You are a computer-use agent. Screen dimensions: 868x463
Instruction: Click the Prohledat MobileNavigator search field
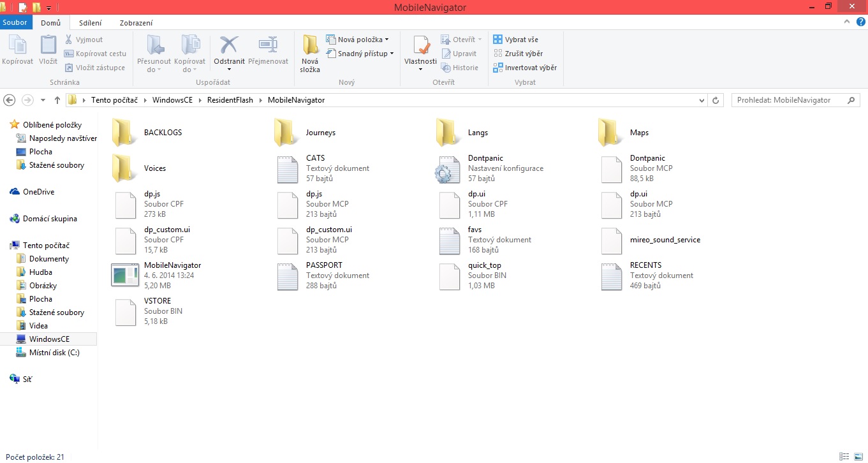[795, 100]
